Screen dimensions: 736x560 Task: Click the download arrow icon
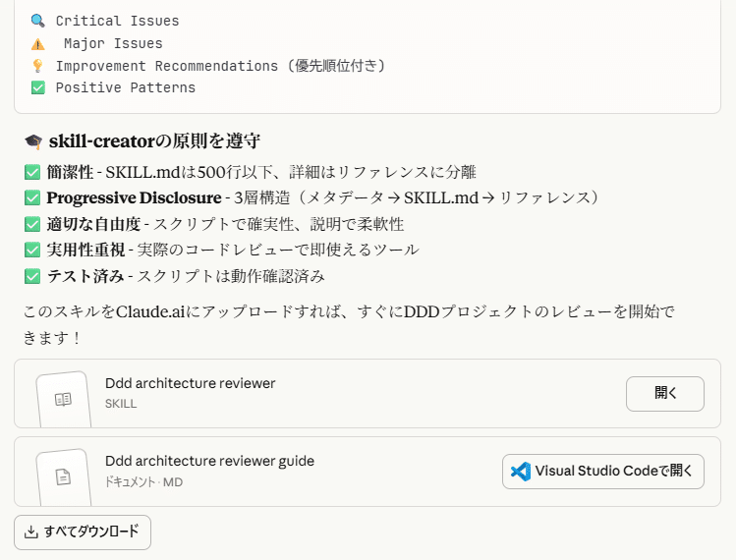[x=31, y=532]
